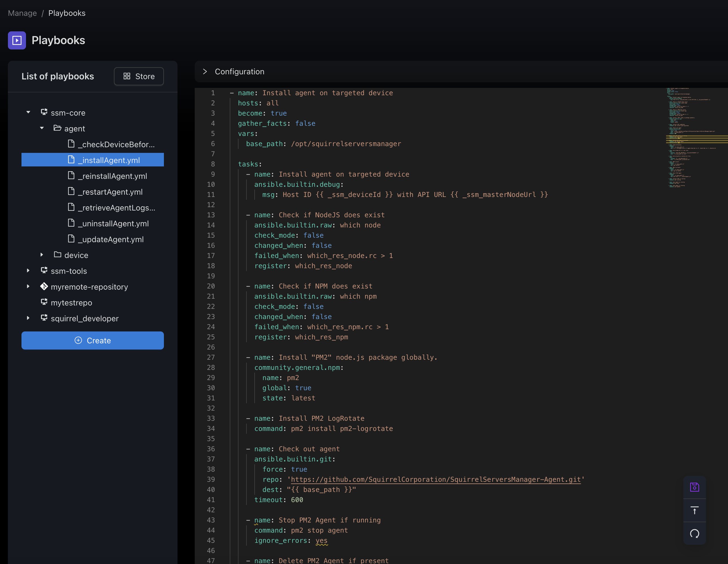Screen dimensions: 728x564
Task: Click the device folder icon
Action: click(57, 255)
